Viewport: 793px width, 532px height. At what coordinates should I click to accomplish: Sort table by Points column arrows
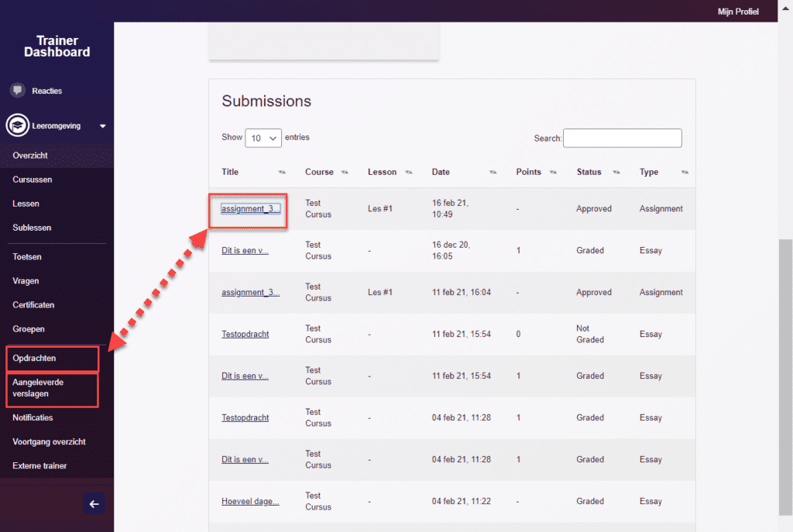coord(553,173)
